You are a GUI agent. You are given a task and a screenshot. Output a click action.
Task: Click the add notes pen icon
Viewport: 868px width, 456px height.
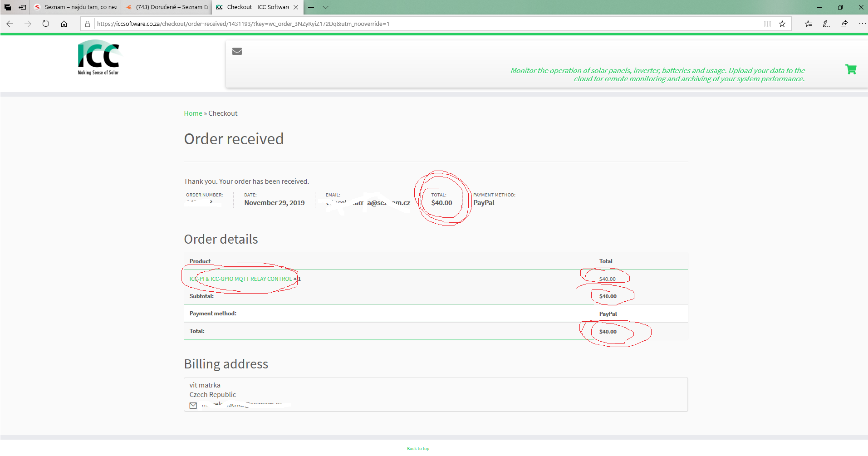click(826, 24)
